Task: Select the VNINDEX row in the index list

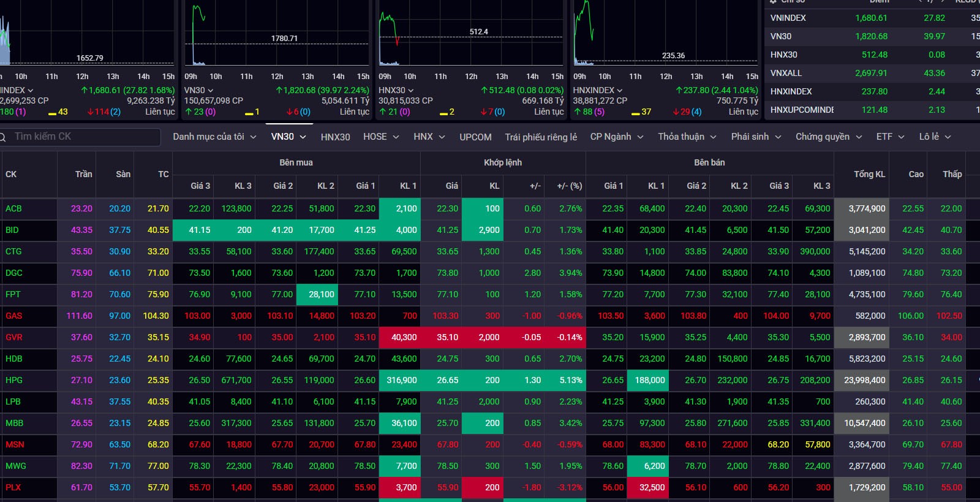Action: click(x=872, y=18)
